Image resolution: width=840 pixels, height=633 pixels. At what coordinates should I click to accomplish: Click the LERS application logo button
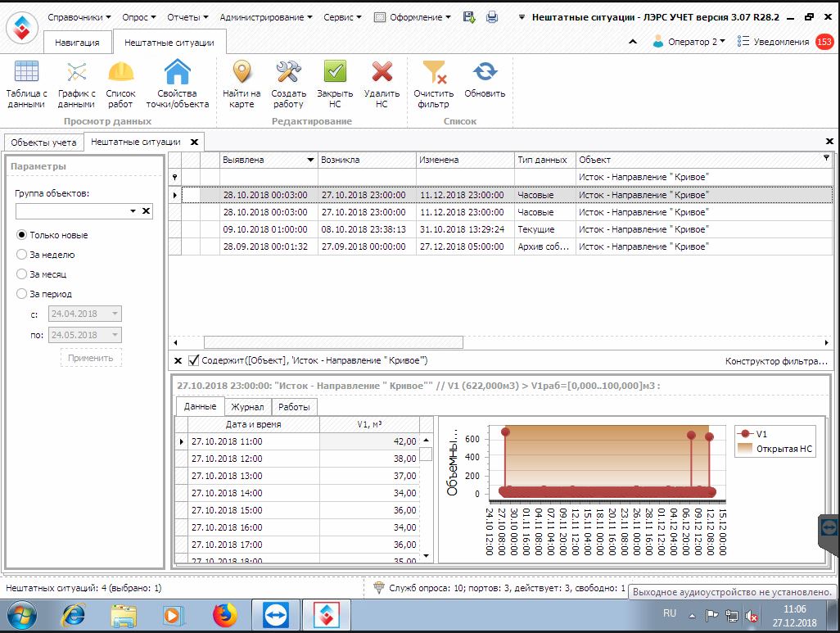tap(22, 27)
